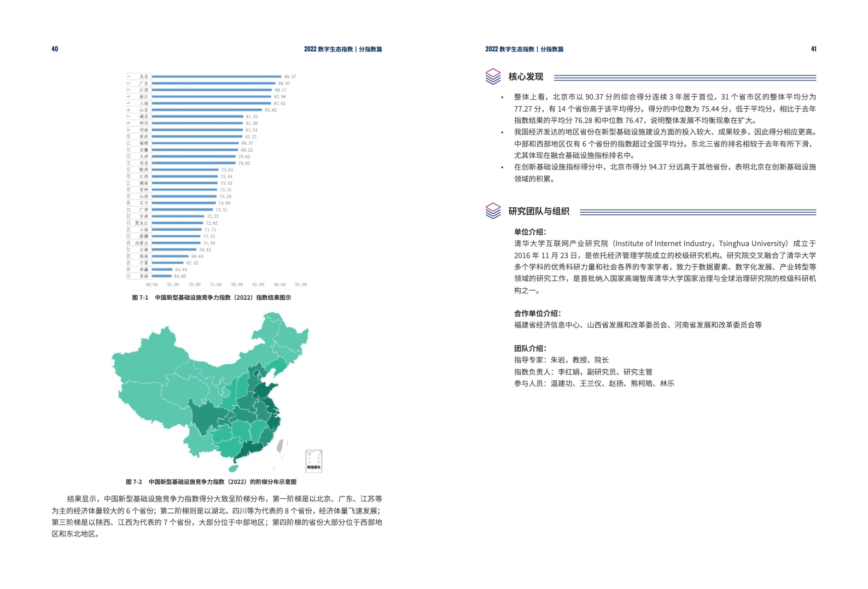Image resolution: width=868 pixels, height=589 pixels.
Task: Click the 图 7-1 chart caption
Action: pos(211,298)
